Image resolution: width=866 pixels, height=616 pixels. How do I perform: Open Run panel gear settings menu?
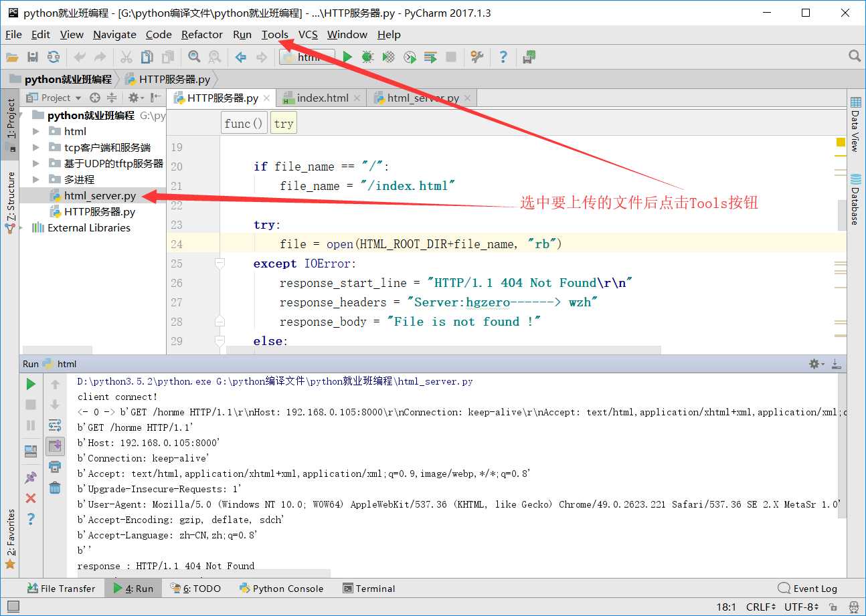click(x=816, y=364)
